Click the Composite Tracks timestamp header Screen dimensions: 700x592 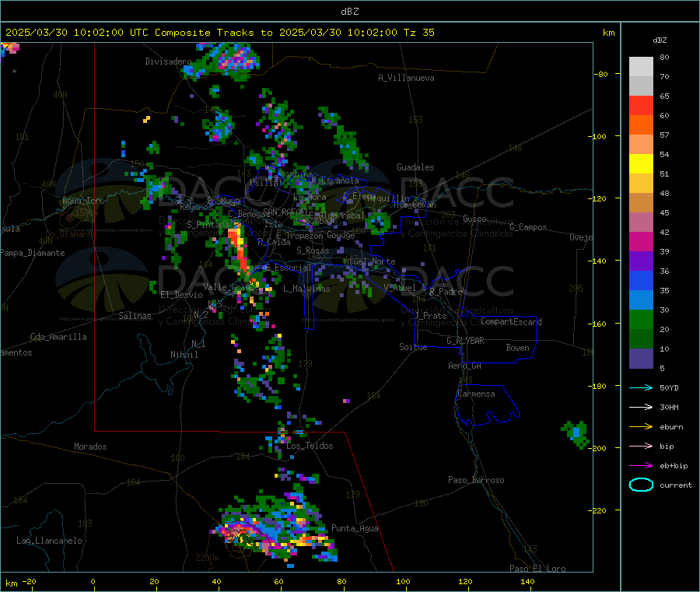click(219, 33)
